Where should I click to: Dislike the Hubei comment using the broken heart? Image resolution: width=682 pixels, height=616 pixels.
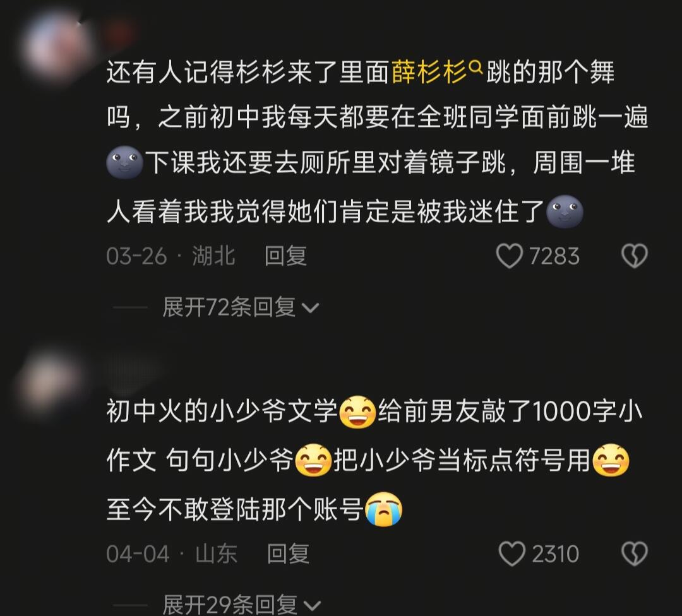pyautogui.click(x=634, y=256)
